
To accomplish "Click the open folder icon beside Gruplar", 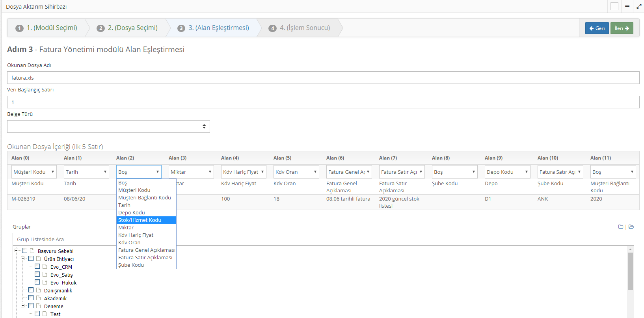I will (631, 227).
